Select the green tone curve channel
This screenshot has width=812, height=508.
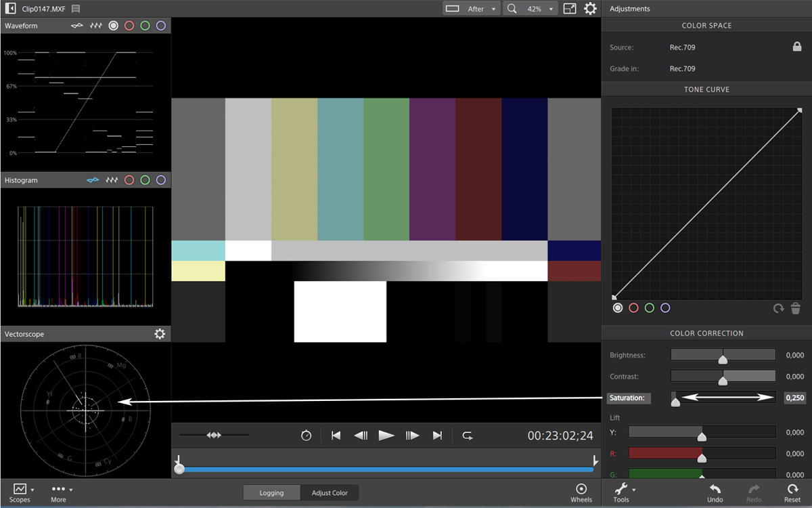coord(650,308)
